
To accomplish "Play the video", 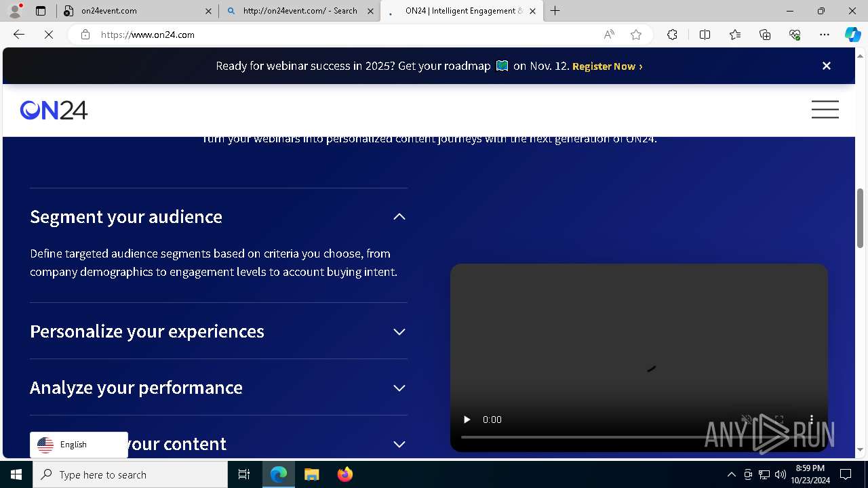I will click(467, 420).
